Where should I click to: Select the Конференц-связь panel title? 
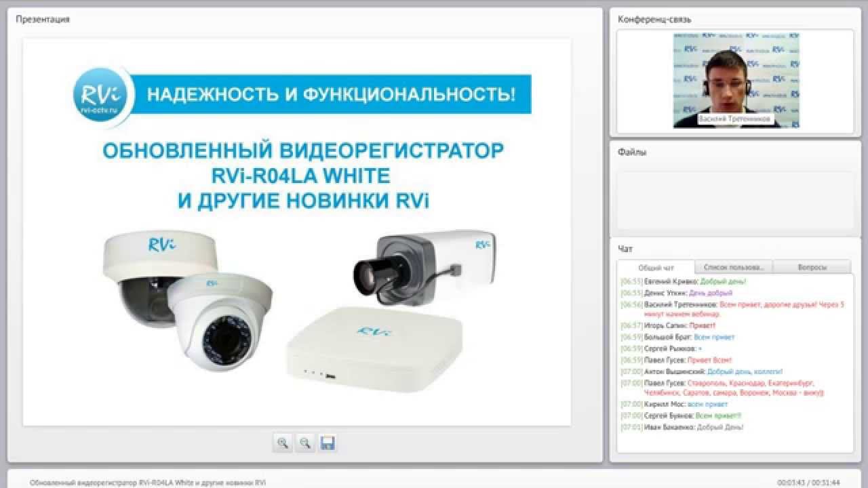(654, 20)
